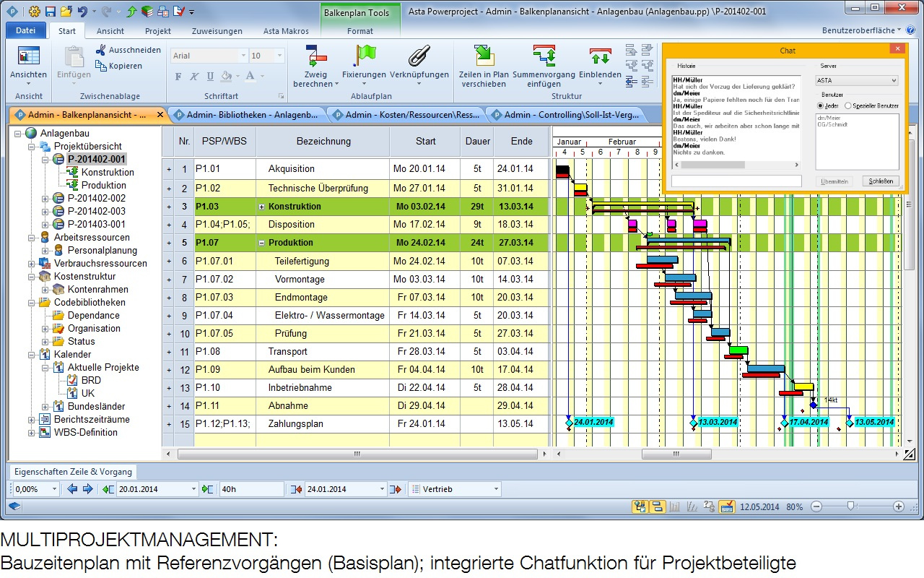Save the project with the floppy disk icon
Image resolution: width=924 pixels, height=578 pixels.
pos(51,12)
